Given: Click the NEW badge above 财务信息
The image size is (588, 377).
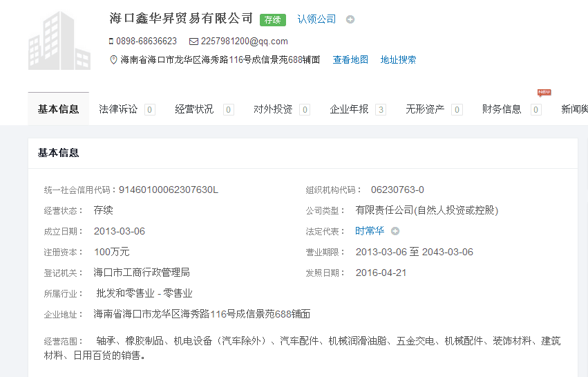Looking at the screenshot, I should point(544,93).
